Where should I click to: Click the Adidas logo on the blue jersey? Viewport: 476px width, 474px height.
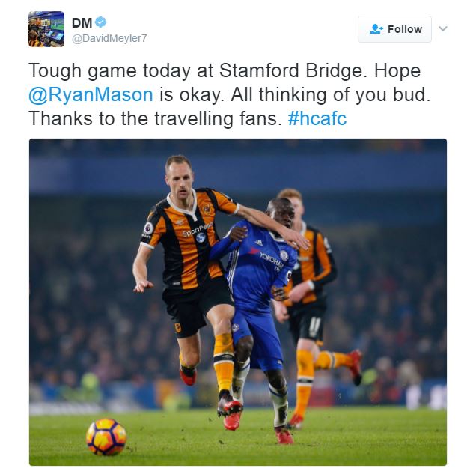click(x=259, y=243)
